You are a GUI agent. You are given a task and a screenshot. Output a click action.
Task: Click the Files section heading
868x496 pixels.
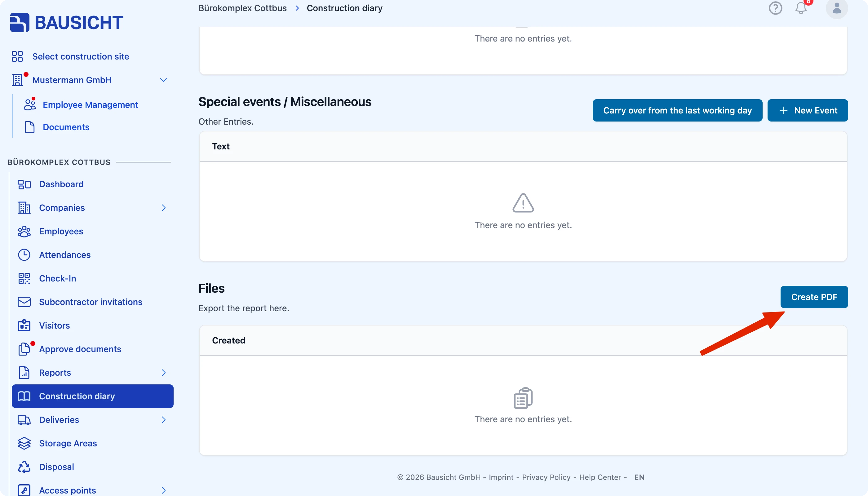[211, 288]
